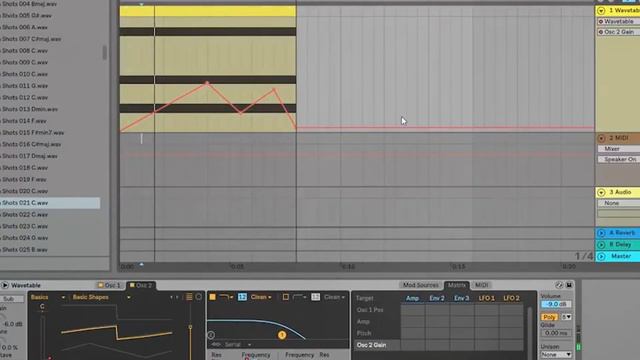Collapse track 1 Wavetable fold arrow
640x360 pixels.
point(601,11)
